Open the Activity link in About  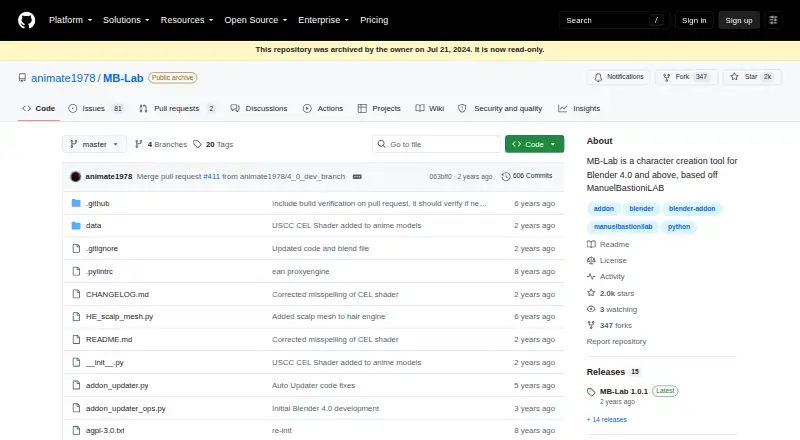[x=606, y=277]
